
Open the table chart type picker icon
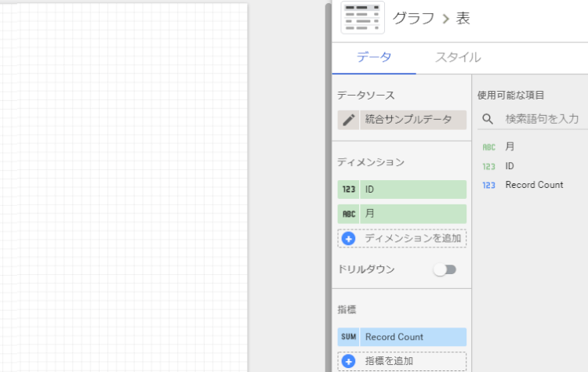(x=363, y=17)
